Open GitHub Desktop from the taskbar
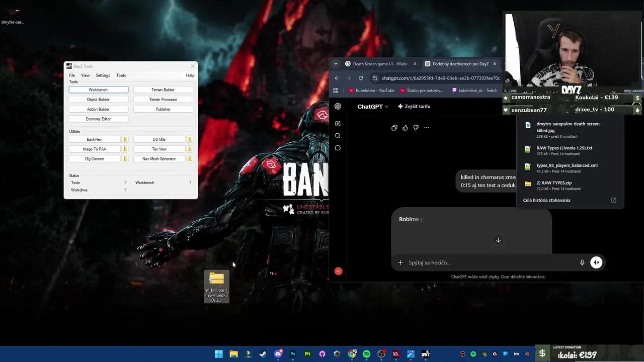The height and width of the screenshot is (362, 644). click(x=323, y=354)
